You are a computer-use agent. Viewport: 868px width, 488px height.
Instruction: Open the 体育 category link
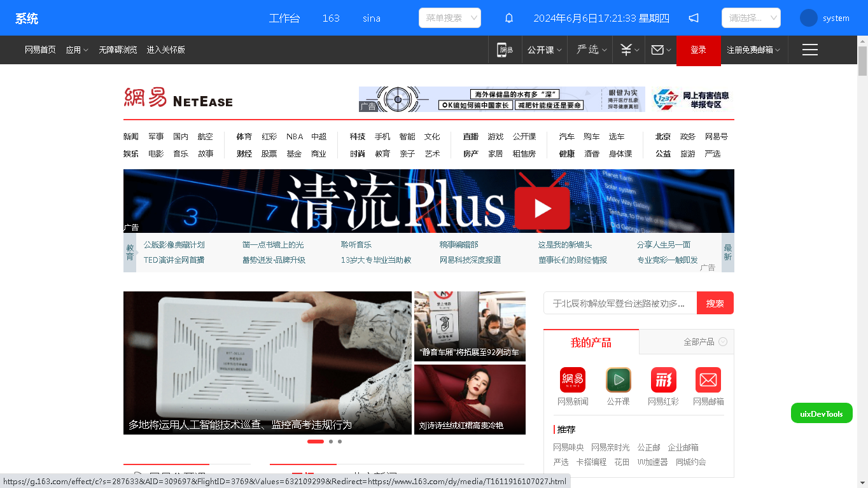(244, 137)
